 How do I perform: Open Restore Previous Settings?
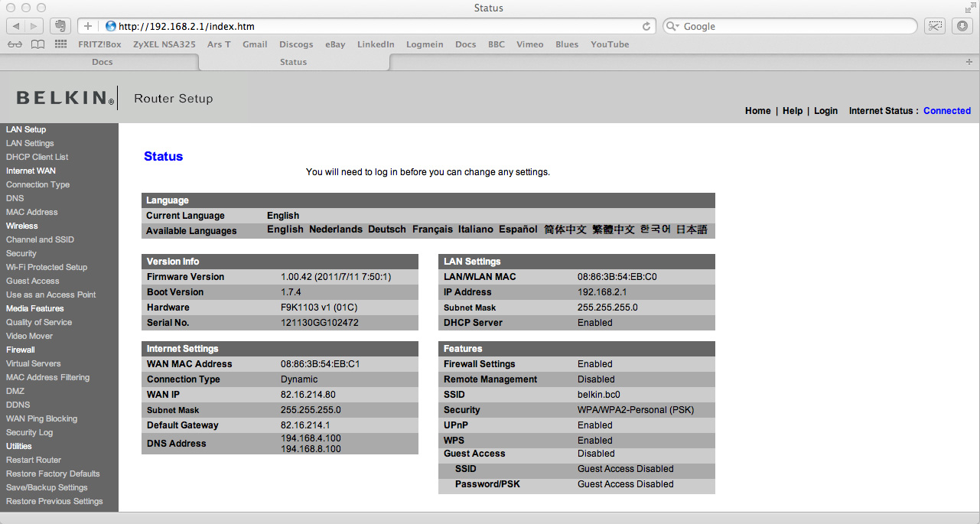click(x=54, y=501)
